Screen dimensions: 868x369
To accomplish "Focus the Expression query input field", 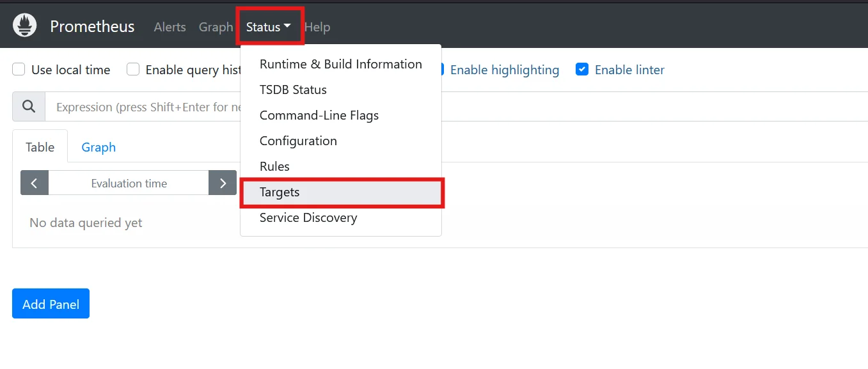I will [455, 107].
